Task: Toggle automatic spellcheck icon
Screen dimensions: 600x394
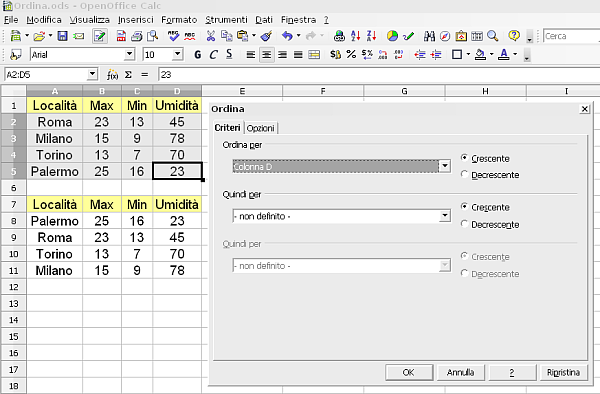Action: tap(189, 36)
